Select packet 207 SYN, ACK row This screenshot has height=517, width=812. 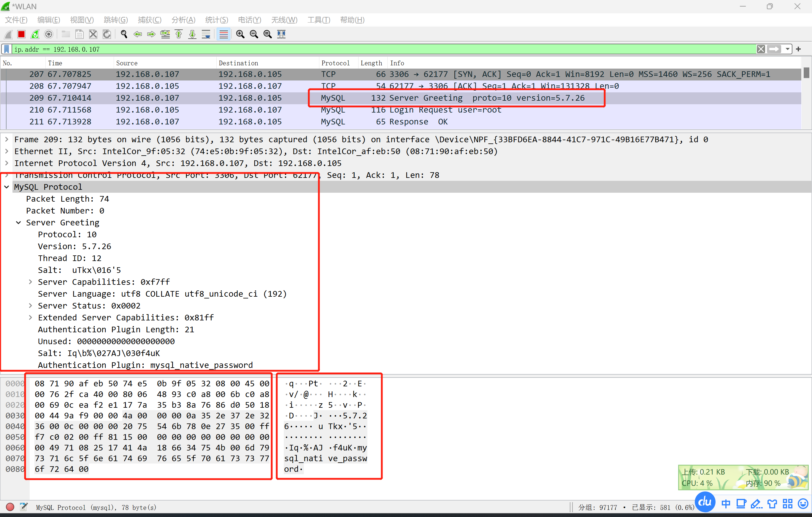click(401, 74)
